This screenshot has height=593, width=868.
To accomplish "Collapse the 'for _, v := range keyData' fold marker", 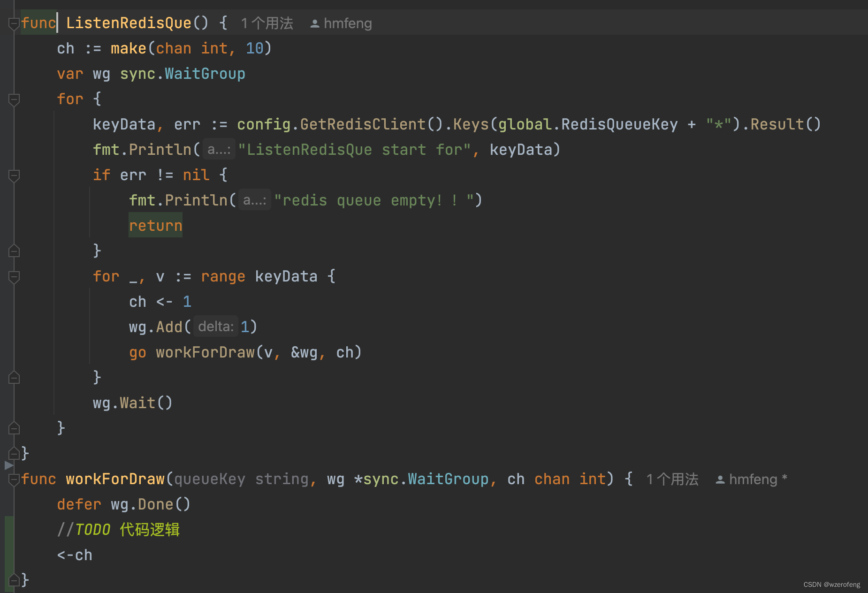I will click(14, 277).
